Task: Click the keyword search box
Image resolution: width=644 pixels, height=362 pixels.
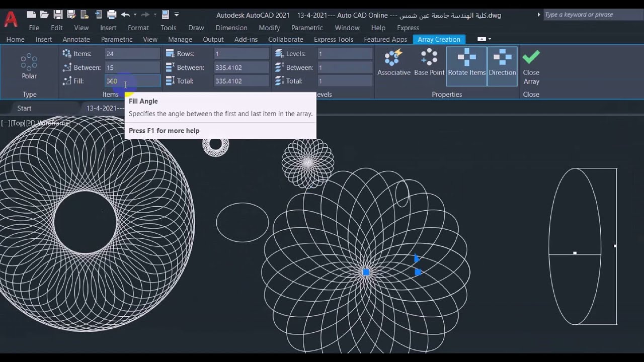Action: pyautogui.click(x=593, y=15)
